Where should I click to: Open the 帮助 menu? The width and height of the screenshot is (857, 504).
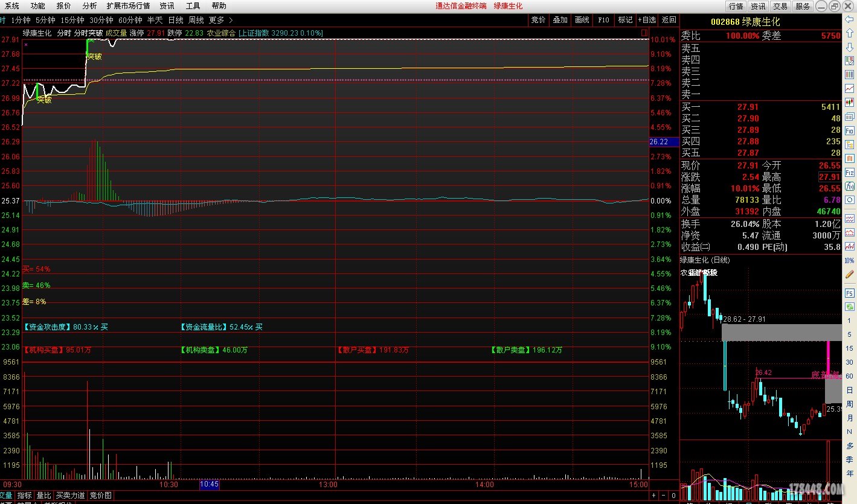pyautogui.click(x=219, y=6)
